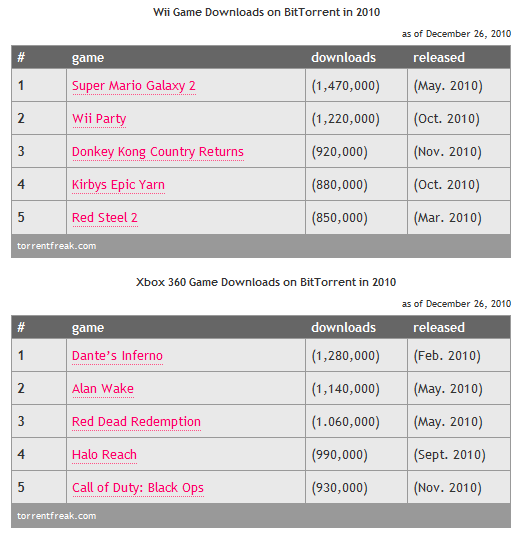The height and width of the screenshot is (535, 520).
Task: Select the torrentfreak.com footer under Wii table
Action: pos(57,246)
